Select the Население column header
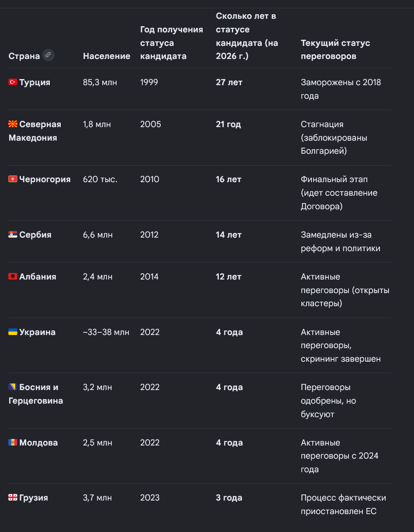The height and width of the screenshot is (532, 414). click(107, 56)
